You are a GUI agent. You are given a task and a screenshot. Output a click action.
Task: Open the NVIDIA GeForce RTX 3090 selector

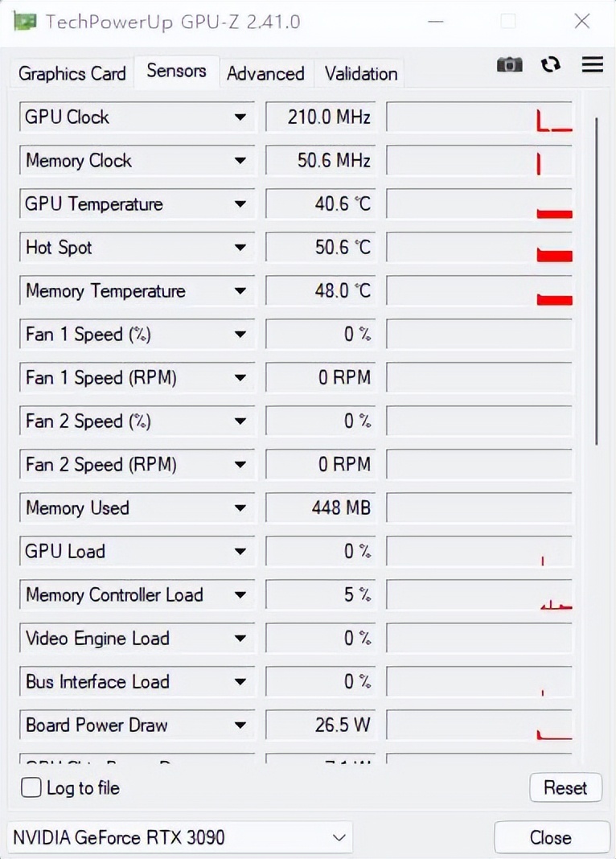(x=179, y=837)
